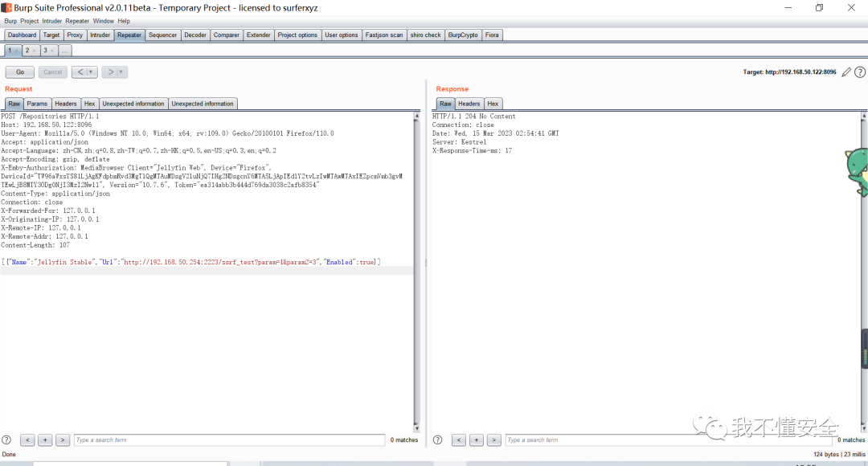Close Repeater tab 1
Viewport: 868px width, 466px height.
point(17,51)
